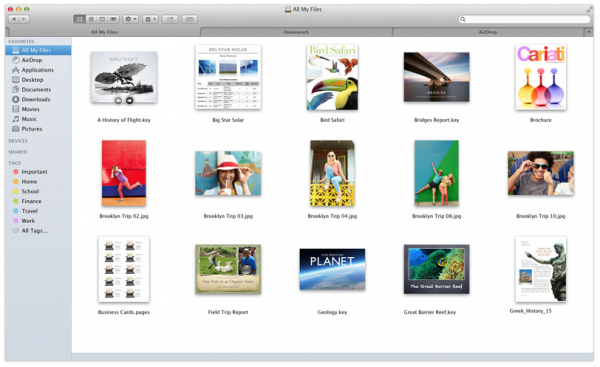Enter full screen with window corner arrows
Image resolution: width=600 pixels, height=367 pixels.
pyautogui.click(x=590, y=9)
